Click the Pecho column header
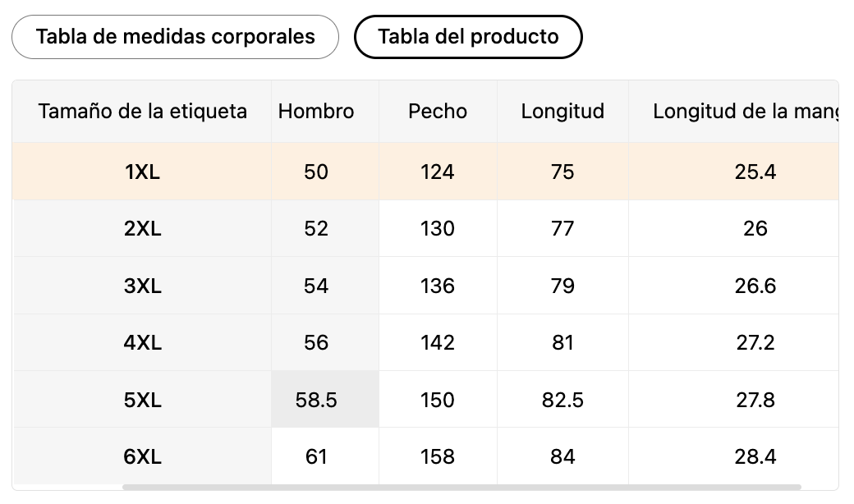 click(438, 112)
